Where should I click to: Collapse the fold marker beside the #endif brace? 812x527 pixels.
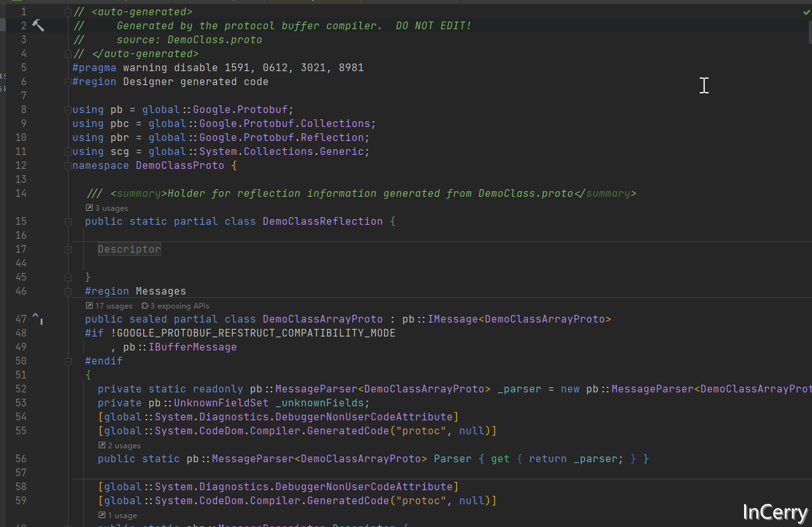pos(67,361)
